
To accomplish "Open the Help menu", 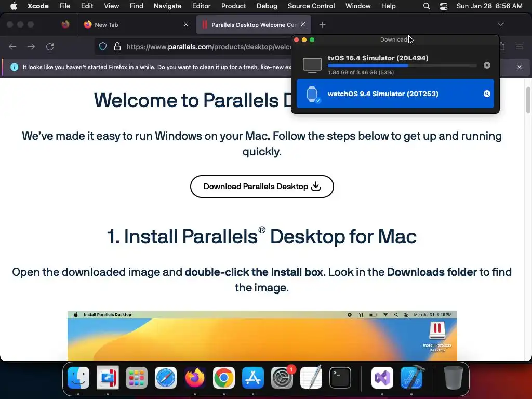I will 388,6.
